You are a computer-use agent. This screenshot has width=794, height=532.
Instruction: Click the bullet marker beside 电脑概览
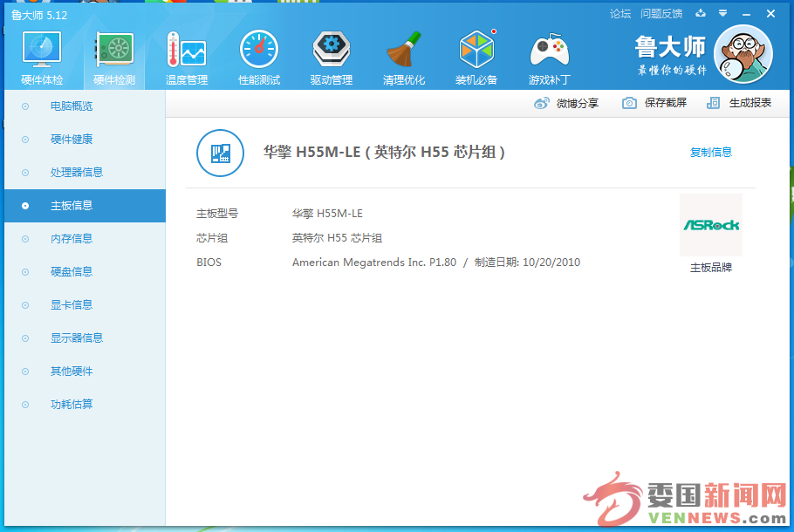point(25,106)
